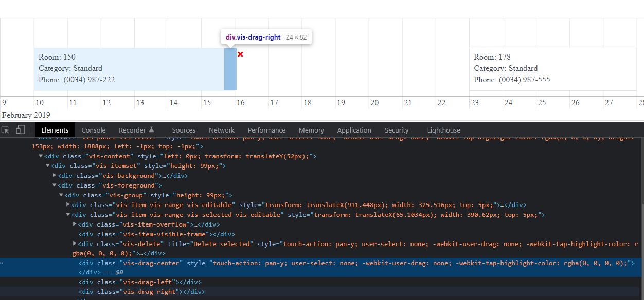Viewport: 644px width, 300px height.
Task: Click the red X delete icon on the selected event
Action: 240,54
